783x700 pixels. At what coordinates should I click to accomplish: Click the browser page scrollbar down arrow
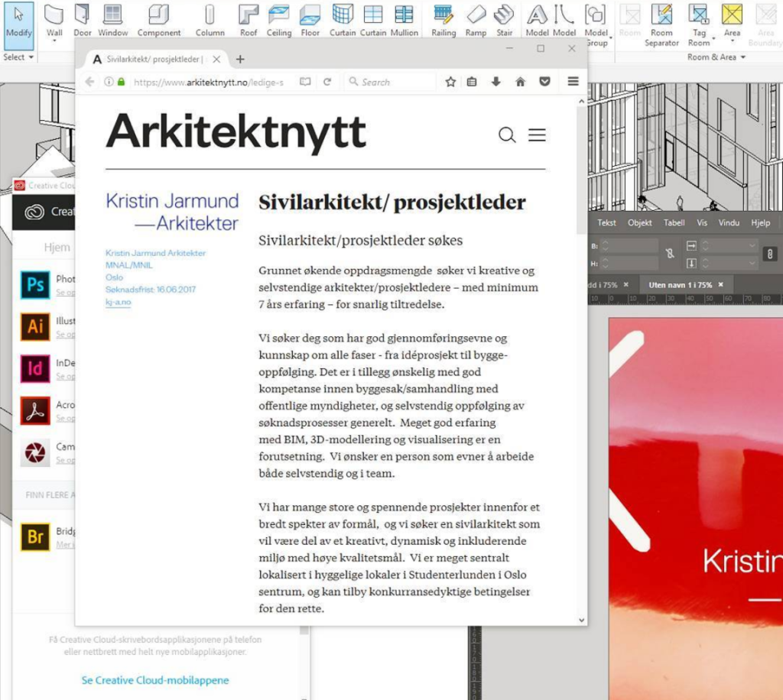tap(581, 620)
